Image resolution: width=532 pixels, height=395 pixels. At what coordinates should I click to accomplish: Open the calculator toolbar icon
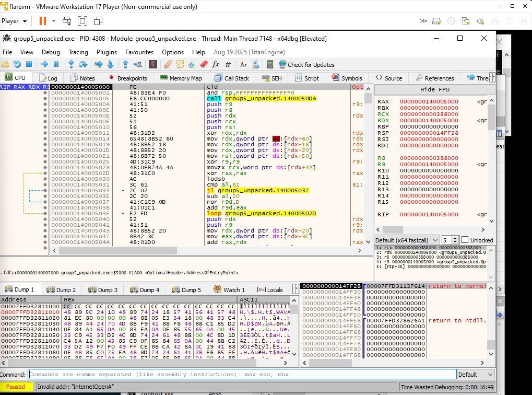click(x=270, y=64)
